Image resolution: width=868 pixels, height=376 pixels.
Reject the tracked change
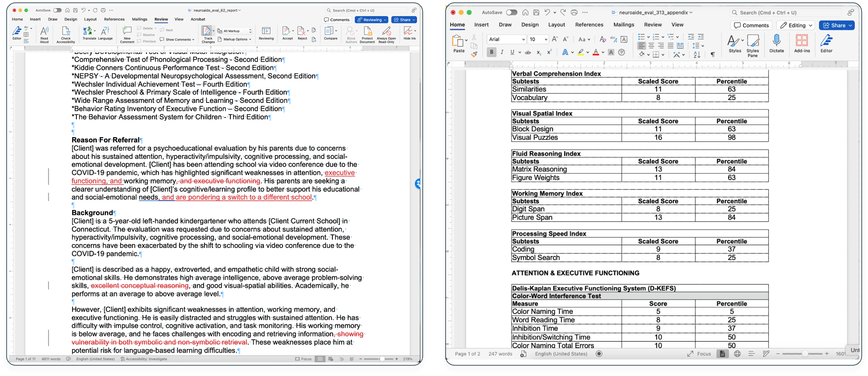point(302,33)
